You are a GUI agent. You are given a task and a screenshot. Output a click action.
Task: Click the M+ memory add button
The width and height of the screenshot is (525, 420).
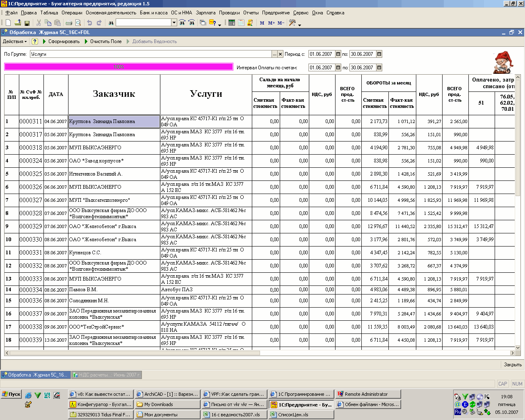tap(272, 23)
